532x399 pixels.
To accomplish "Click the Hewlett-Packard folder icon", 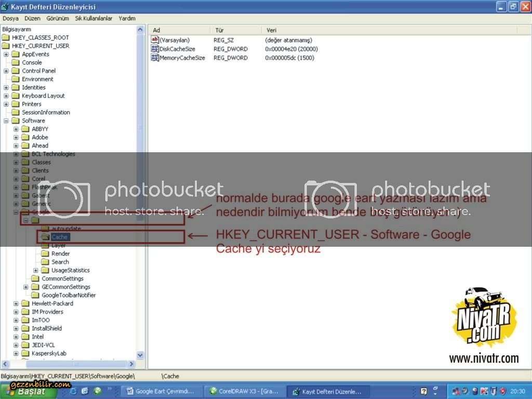I will pos(26,303).
